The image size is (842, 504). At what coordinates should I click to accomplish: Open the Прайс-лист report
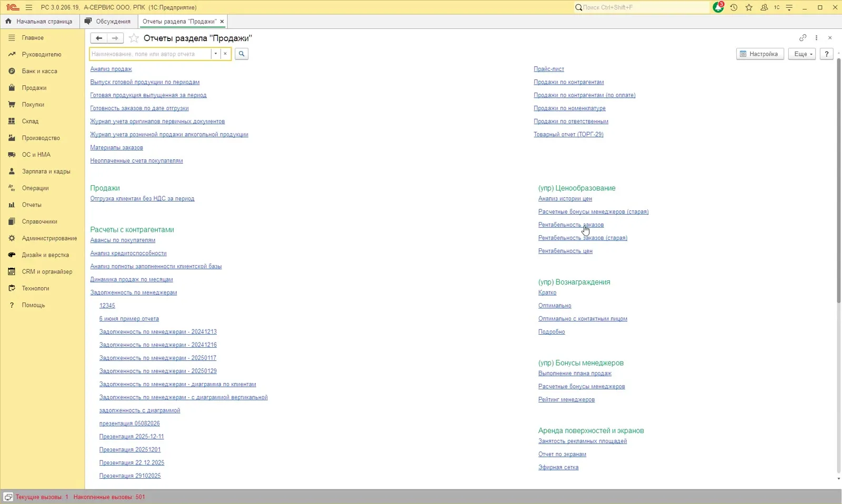549,69
